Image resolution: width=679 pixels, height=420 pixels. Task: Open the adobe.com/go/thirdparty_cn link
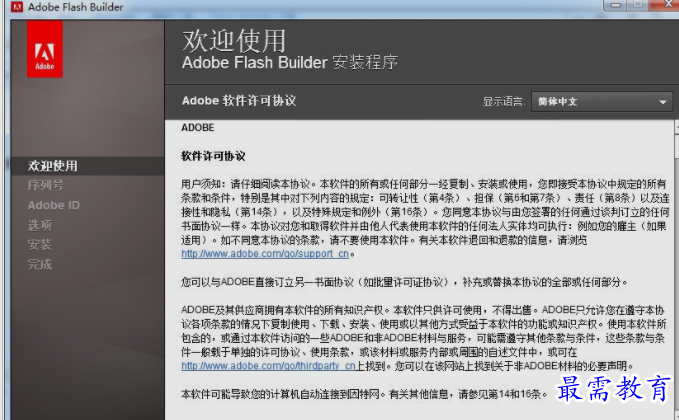(268, 366)
